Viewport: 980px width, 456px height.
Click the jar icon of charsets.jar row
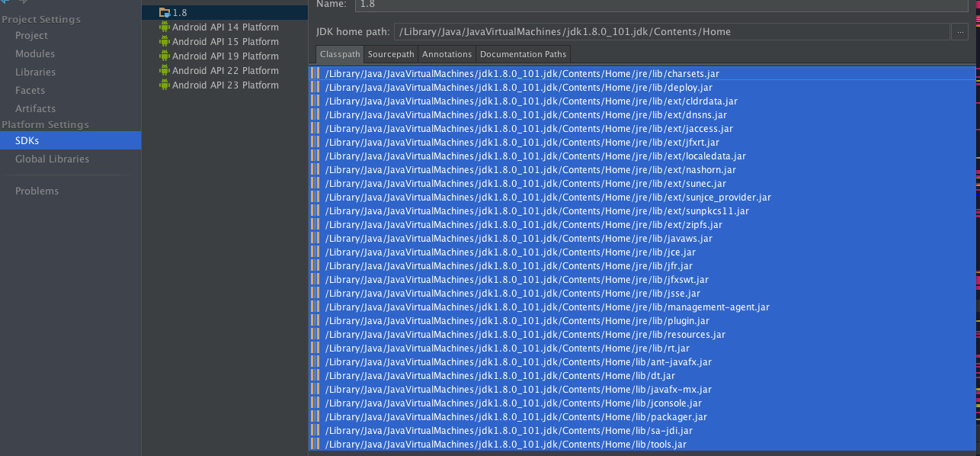pyautogui.click(x=315, y=74)
